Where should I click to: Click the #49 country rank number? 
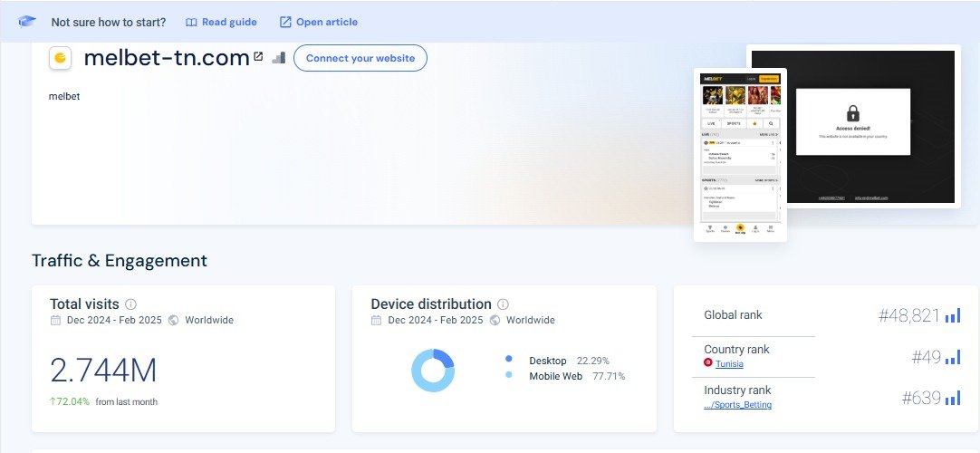coord(926,357)
